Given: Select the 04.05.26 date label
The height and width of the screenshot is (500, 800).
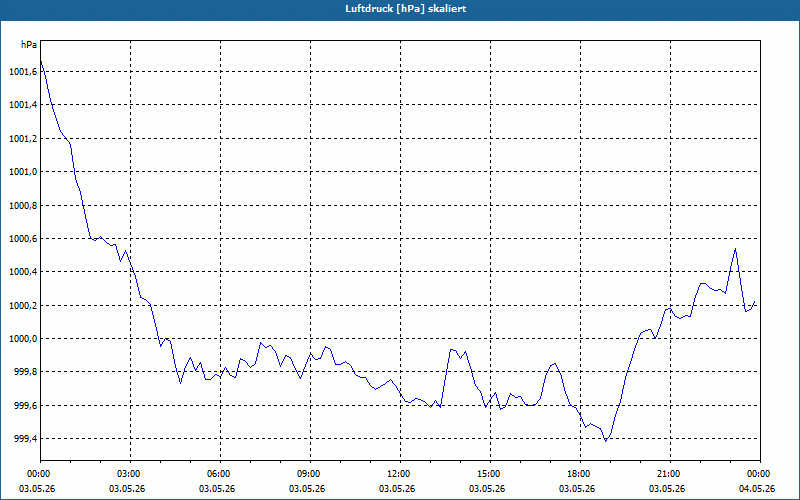Looking at the screenshot, I should [757, 488].
